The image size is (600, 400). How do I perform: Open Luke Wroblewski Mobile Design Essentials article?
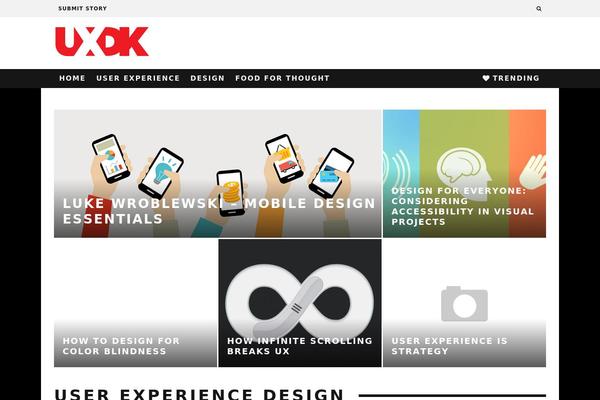219,211
